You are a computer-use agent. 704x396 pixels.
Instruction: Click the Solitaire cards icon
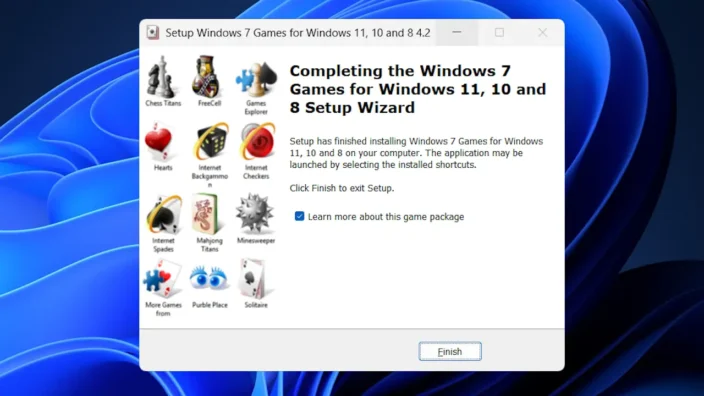click(253, 278)
